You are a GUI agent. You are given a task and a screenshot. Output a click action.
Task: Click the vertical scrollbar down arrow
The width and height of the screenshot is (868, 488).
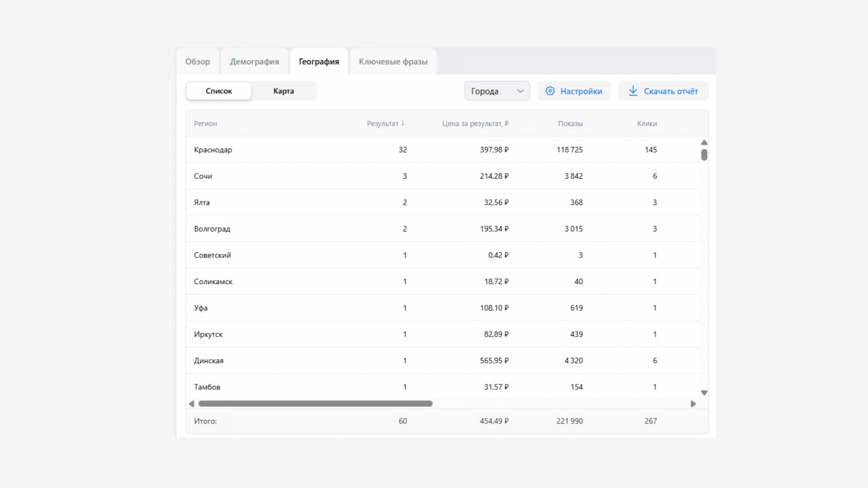(704, 393)
